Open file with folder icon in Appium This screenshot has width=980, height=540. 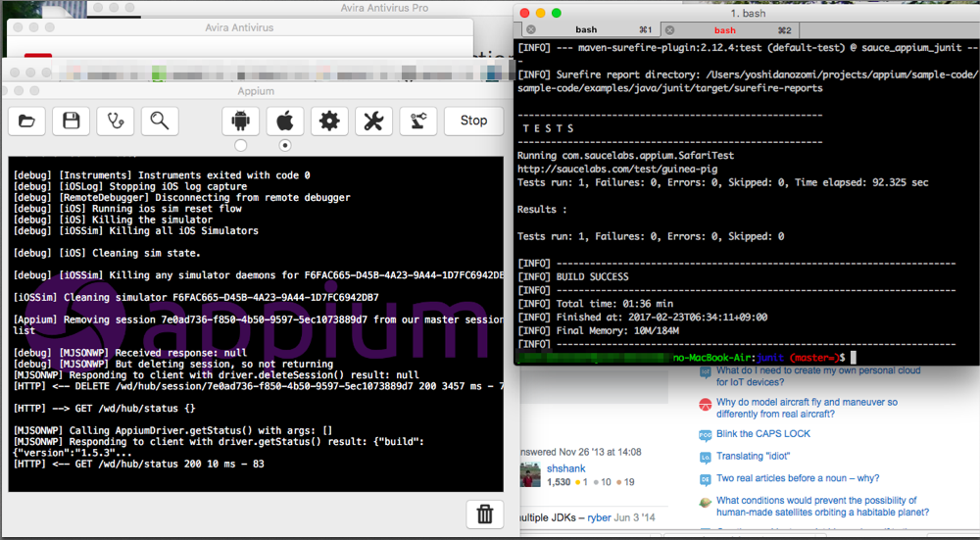26,121
